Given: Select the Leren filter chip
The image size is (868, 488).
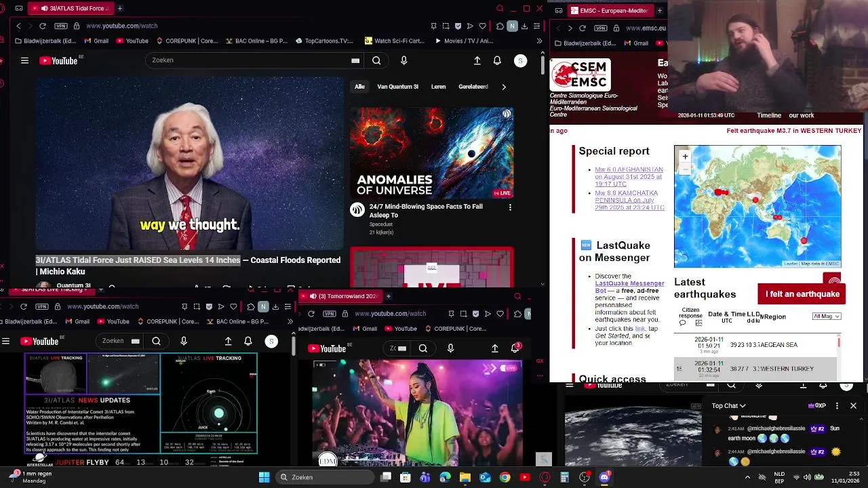Looking at the screenshot, I should (x=439, y=87).
